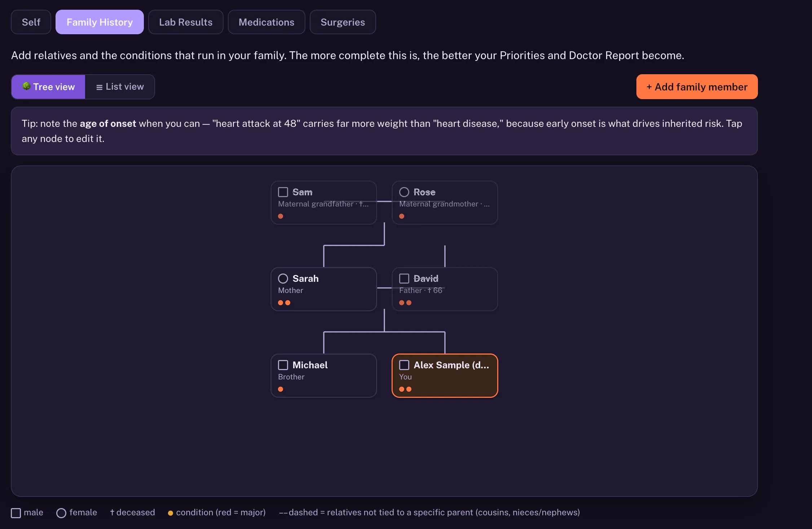This screenshot has width=812, height=529.
Task: Click the 'Mother' subtitle under Sarah
Action: pos(291,290)
